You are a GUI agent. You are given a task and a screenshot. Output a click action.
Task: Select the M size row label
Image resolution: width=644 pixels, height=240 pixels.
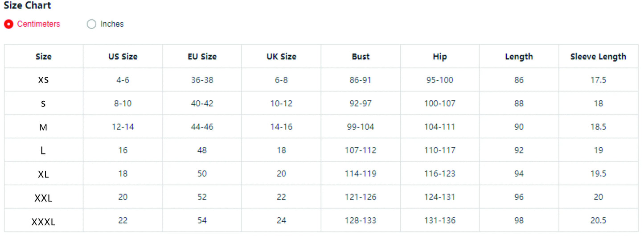click(x=43, y=127)
